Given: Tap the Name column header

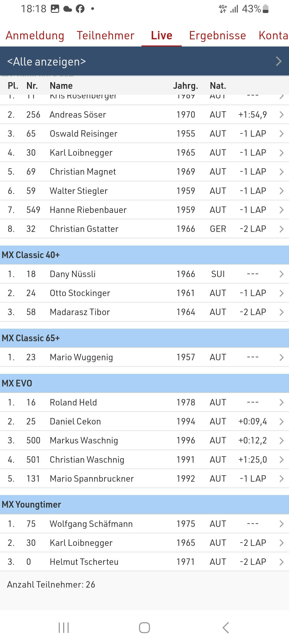Looking at the screenshot, I should coord(61,86).
